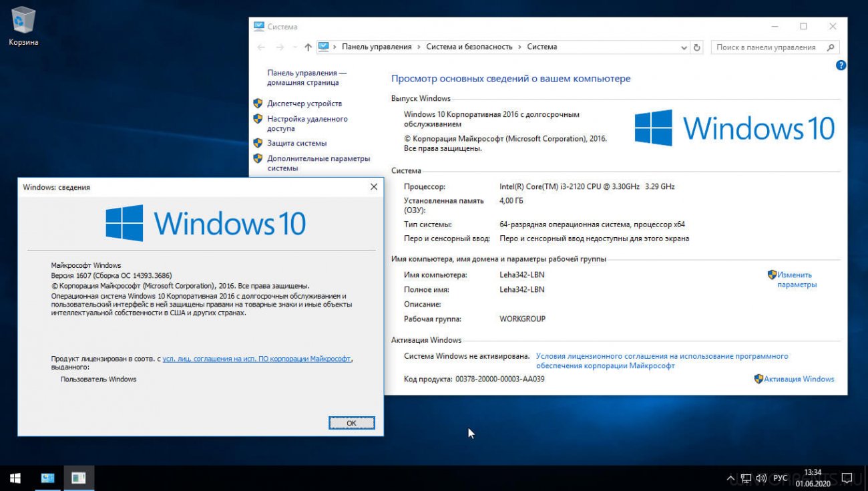
Task: Select computer name Leha342-LBN text
Action: click(x=522, y=275)
